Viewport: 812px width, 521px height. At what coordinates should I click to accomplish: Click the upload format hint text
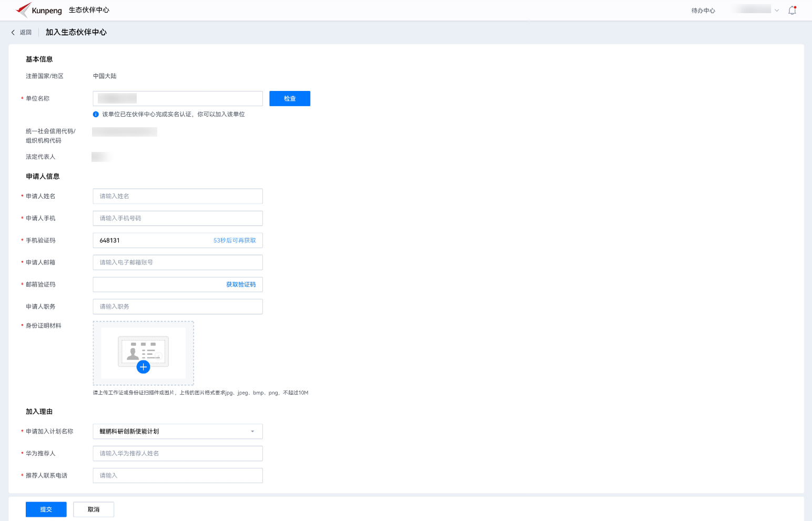coord(200,393)
